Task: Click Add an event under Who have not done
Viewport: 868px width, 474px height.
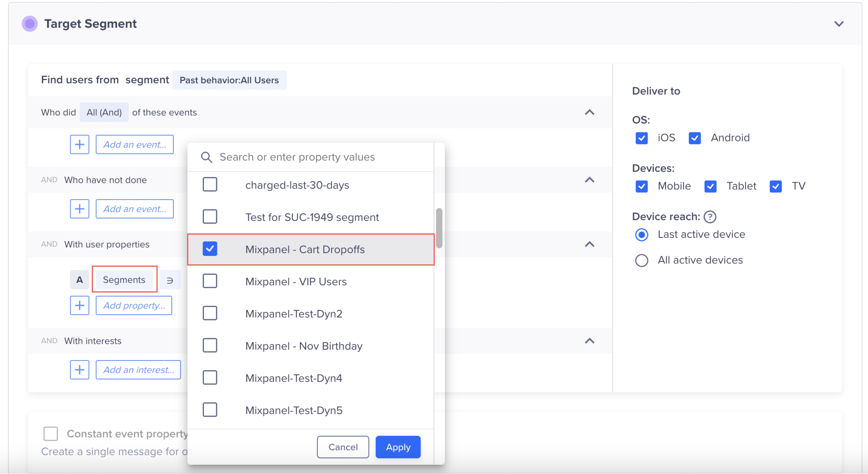Action: pyautogui.click(x=135, y=209)
